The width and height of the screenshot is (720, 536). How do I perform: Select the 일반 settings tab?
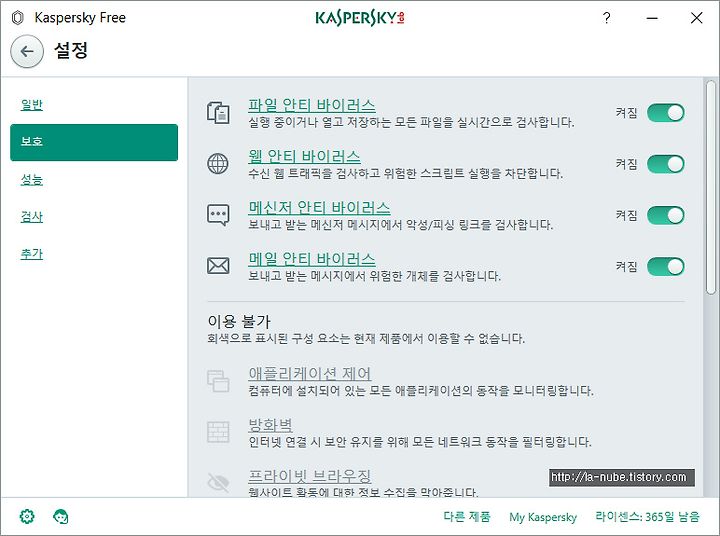(x=32, y=104)
